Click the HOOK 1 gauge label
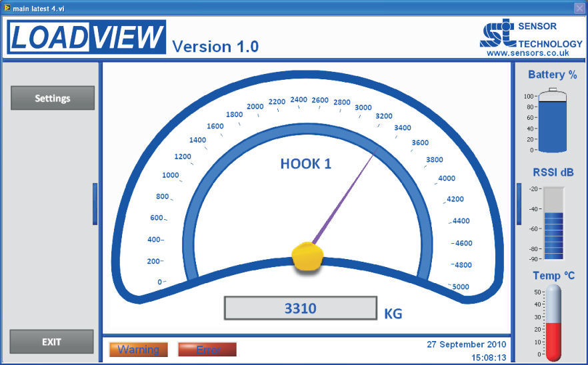The width and height of the screenshot is (588, 365). coord(306,164)
